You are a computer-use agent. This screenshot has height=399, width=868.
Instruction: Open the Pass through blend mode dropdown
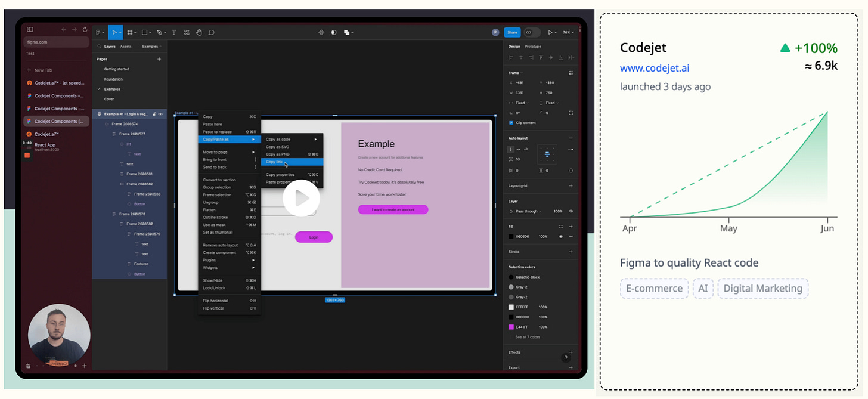point(529,211)
